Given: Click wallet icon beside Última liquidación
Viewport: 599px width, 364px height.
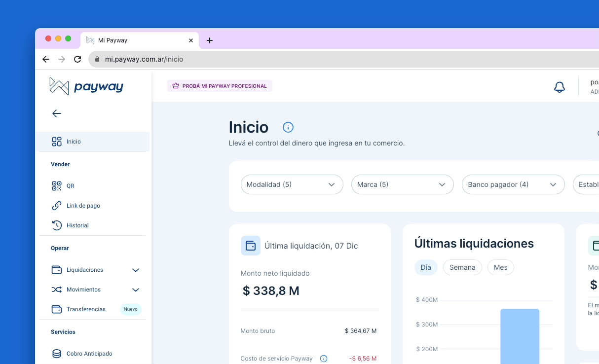Looking at the screenshot, I should 251,246.
